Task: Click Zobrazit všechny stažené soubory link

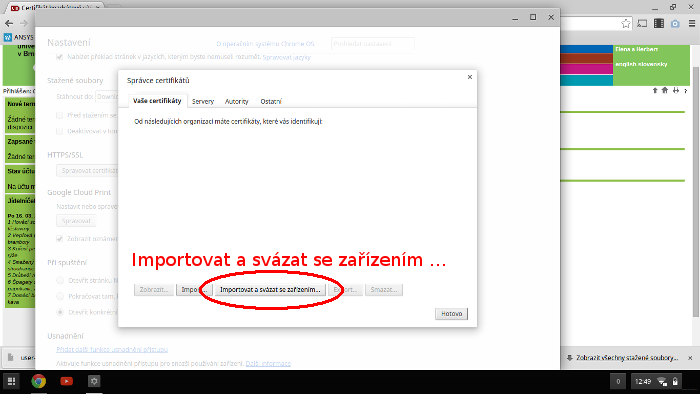Action: 627,358
